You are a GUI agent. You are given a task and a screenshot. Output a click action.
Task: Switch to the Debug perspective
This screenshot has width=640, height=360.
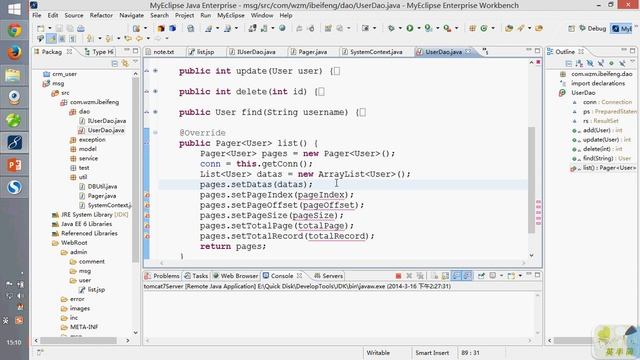coord(593,28)
